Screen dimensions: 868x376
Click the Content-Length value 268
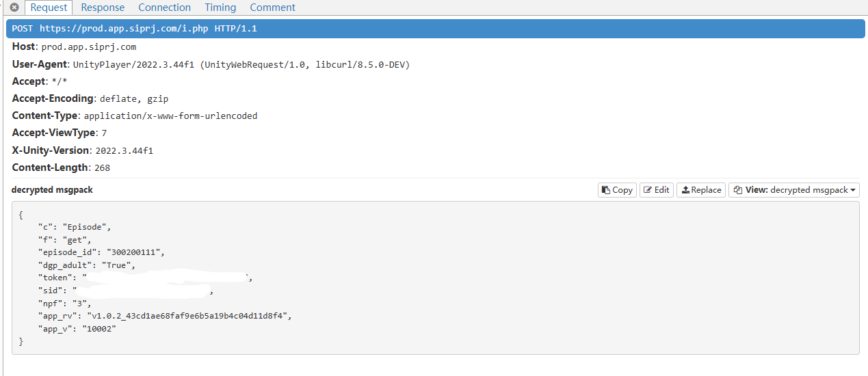[102, 167]
